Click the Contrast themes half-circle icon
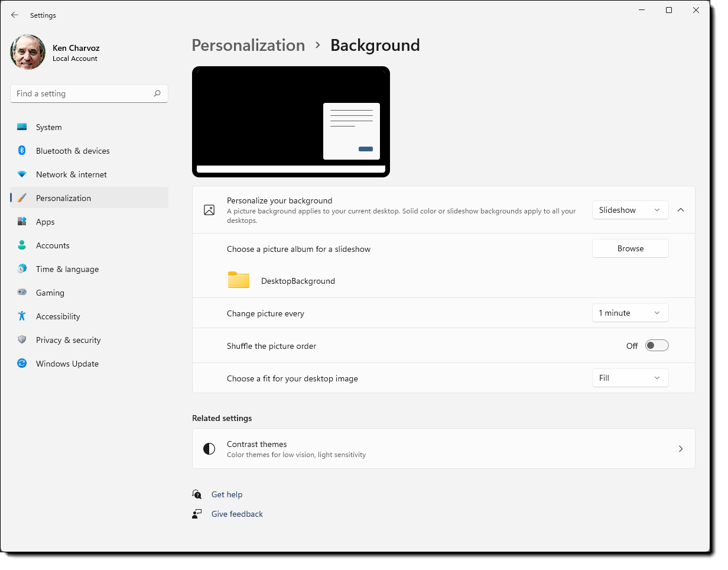728x570 pixels. [x=209, y=449]
